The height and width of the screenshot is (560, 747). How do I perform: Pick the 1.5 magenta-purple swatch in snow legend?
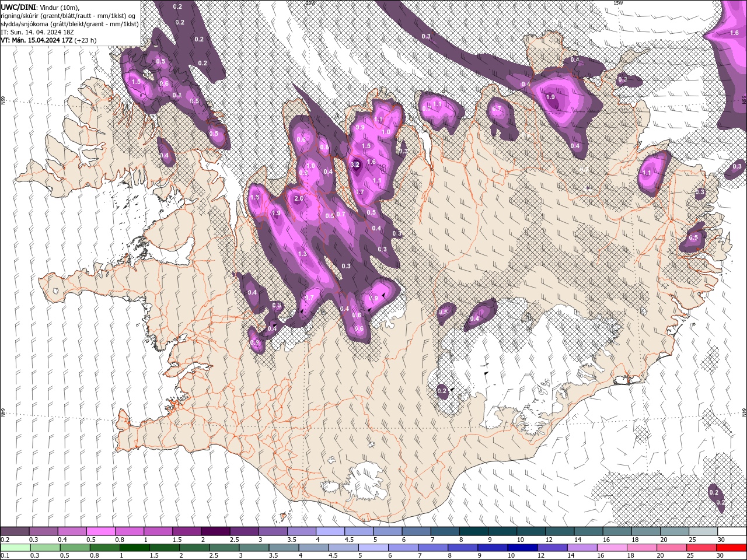pyautogui.click(x=187, y=531)
